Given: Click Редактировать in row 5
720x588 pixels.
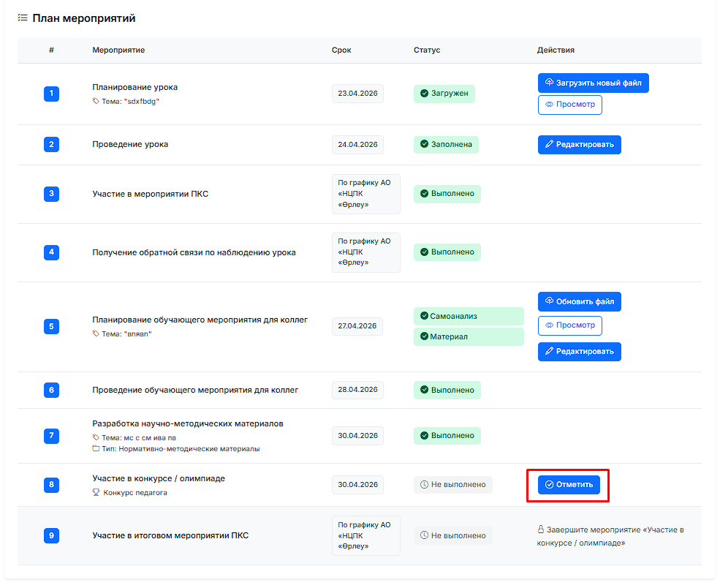Looking at the screenshot, I should coord(580,352).
